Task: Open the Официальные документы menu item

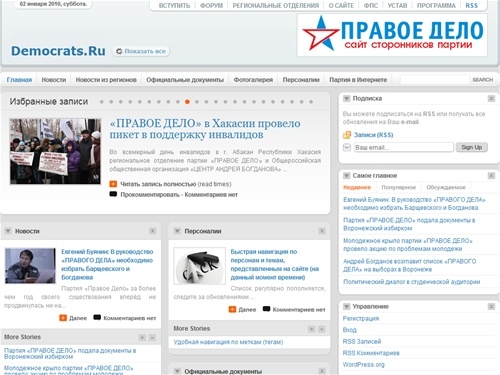Action: tap(185, 80)
